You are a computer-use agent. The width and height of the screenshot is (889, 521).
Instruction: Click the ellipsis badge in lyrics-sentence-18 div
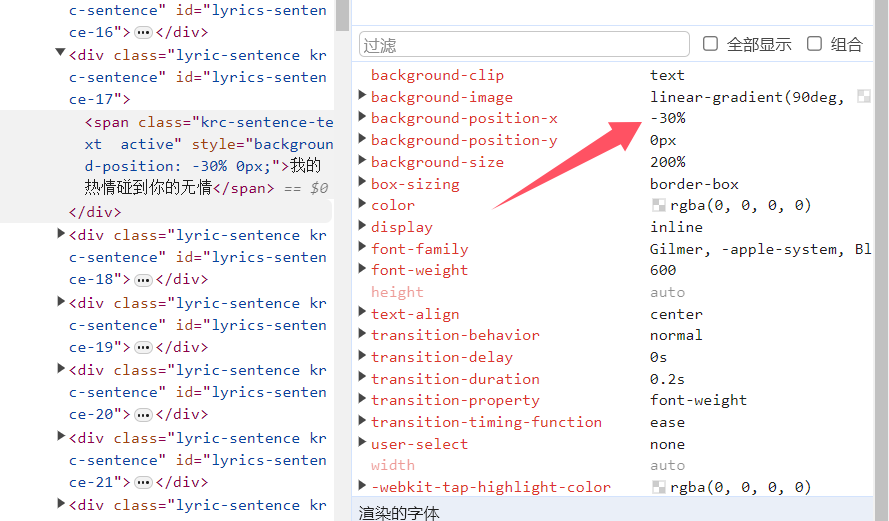tap(143, 280)
